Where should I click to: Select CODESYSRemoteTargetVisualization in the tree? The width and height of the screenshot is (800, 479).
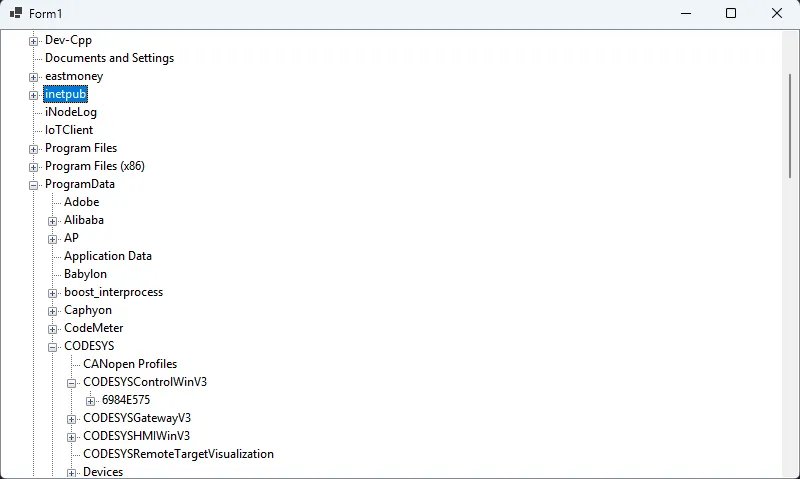[x=178, y=454]
